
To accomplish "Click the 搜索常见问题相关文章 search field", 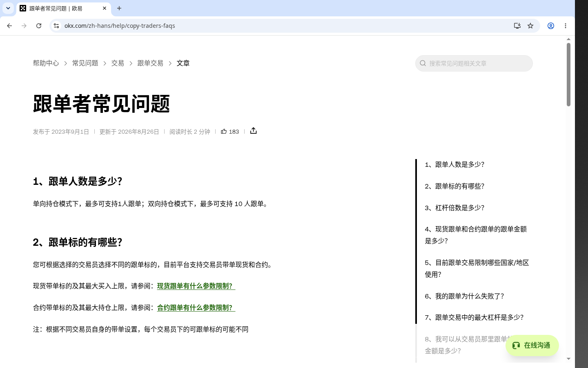I will tap(474, 63).
